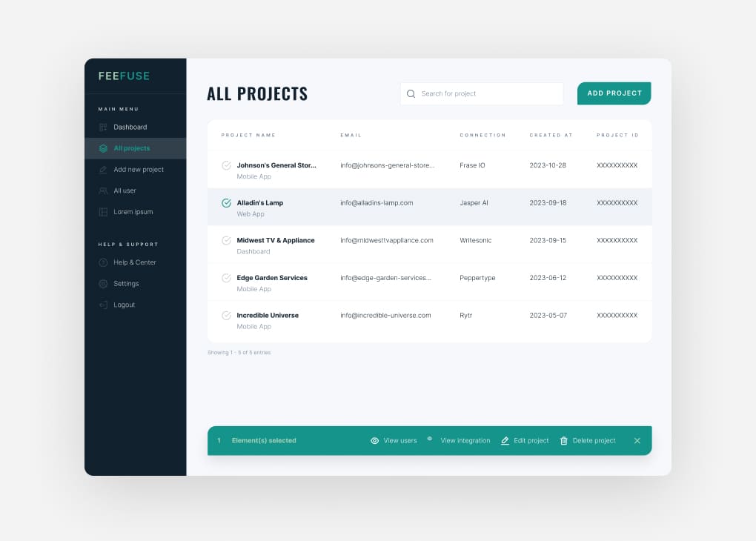This screenshot has height=541, width=756.
Task: Click the Edge Garden Services name
Action: coord(272,278)
